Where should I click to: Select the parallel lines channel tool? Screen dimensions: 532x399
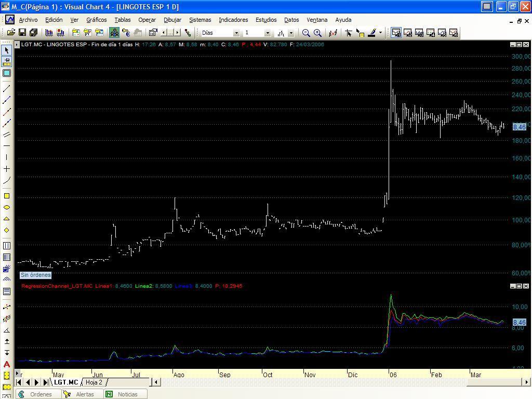tap(6, 135)
